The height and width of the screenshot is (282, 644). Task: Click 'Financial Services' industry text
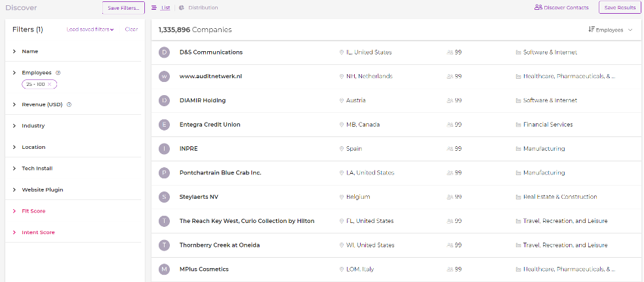click(548, 125)
